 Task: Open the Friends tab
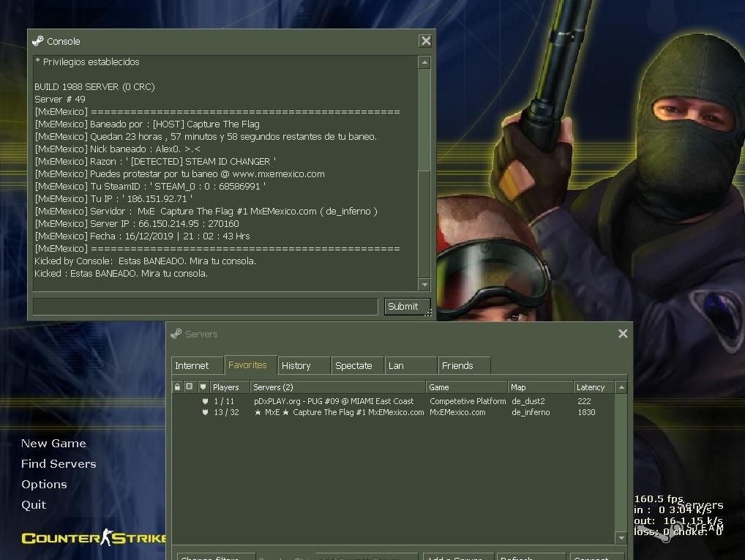464,365
